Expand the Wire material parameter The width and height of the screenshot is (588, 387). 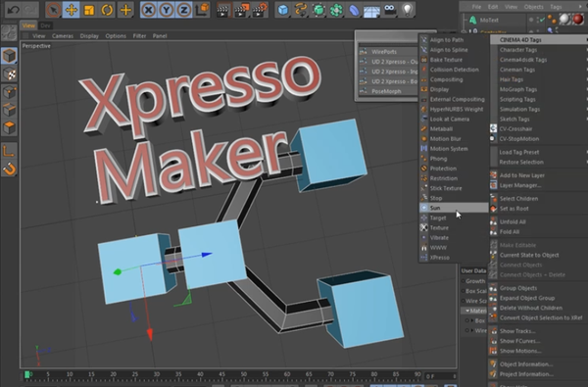tap(472, 330)
